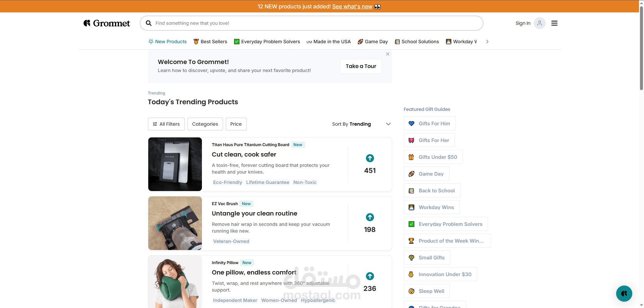
Task: Follow the See what's new link
Action: point(352,7)
